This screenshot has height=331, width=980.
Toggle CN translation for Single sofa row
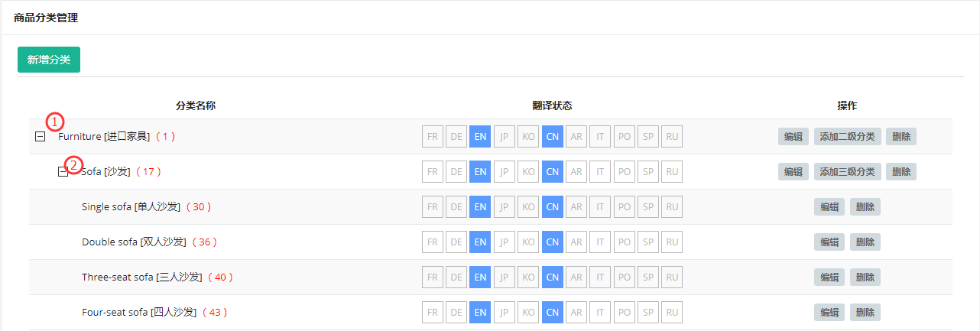point(553,207)
